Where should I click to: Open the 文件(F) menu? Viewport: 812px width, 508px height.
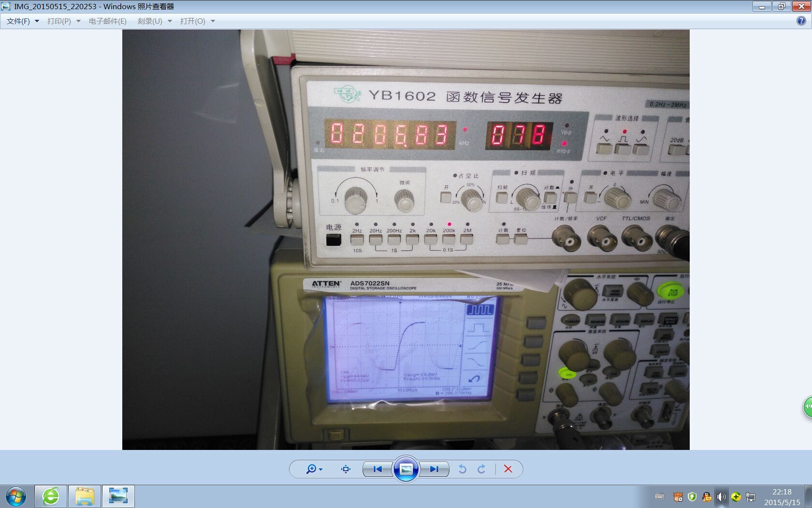click(18, 21)
